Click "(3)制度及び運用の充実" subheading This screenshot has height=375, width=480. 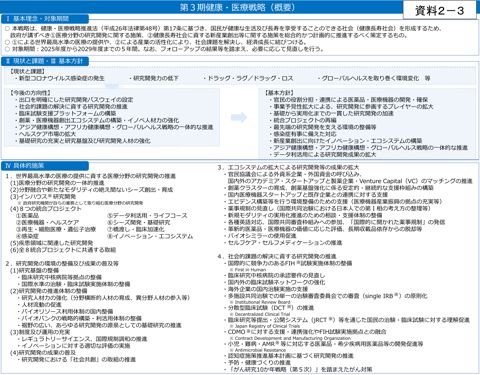pos(40,332)
